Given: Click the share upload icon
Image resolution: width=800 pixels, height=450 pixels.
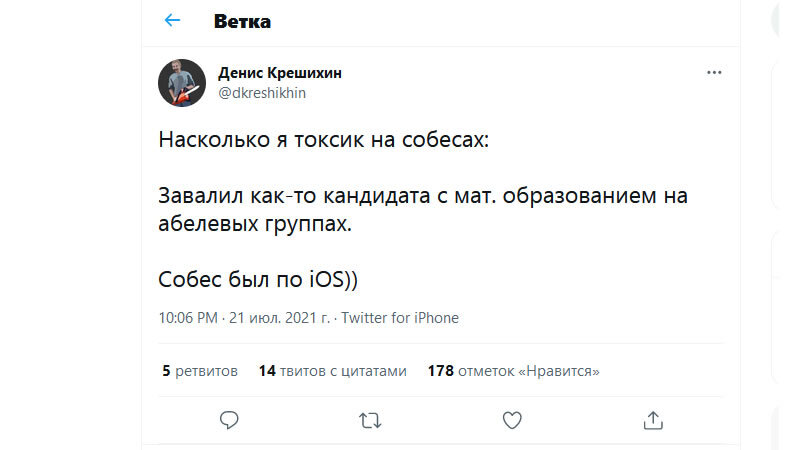Looking at the screenshot, I should click(653, 420).
